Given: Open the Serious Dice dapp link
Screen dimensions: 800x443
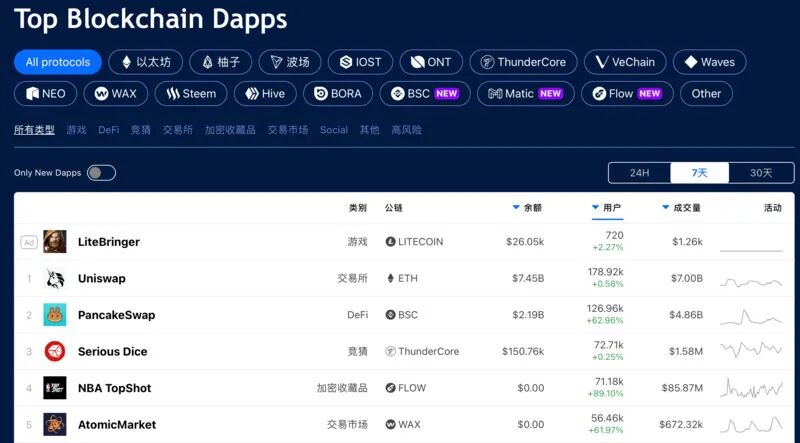Looking at the screenshot, I should 112,352.
